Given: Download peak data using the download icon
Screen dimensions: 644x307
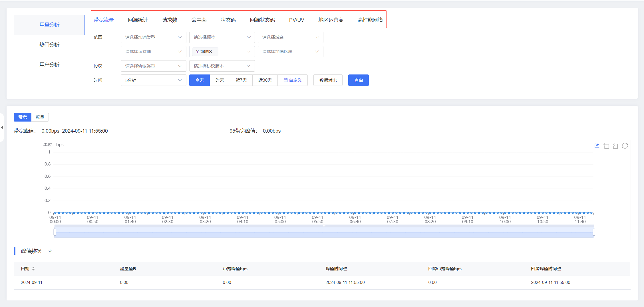Looking at the screenshot, I should pos(50,251).
